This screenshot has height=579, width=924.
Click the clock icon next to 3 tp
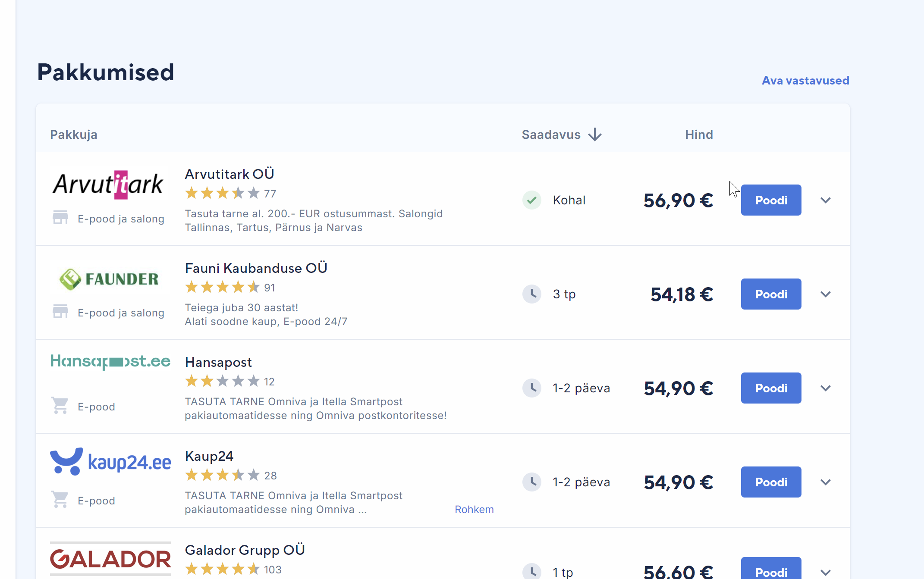(532, 294)
